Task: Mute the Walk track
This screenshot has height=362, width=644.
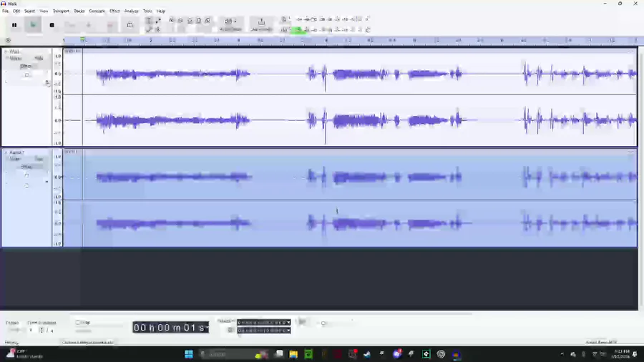Action: click(16, 58)
